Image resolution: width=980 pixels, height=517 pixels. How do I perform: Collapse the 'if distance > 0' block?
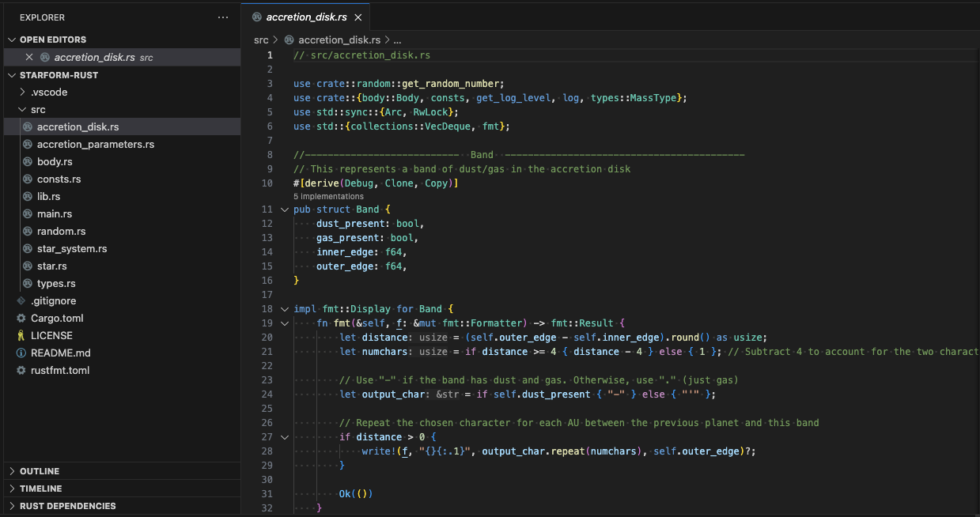(x=284, y=436)
